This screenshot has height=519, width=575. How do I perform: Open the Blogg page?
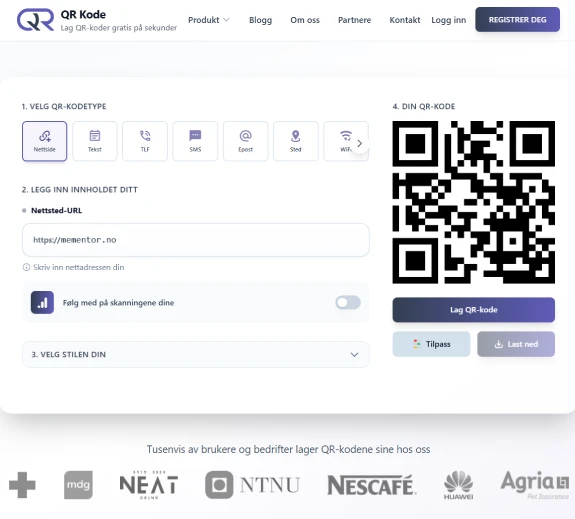click(260, 20)
